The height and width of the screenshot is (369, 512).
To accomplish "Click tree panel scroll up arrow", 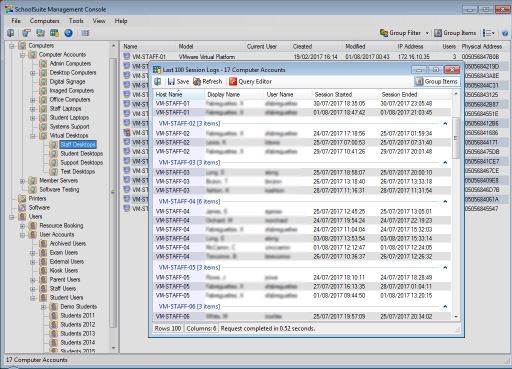I will coord(113,46).
